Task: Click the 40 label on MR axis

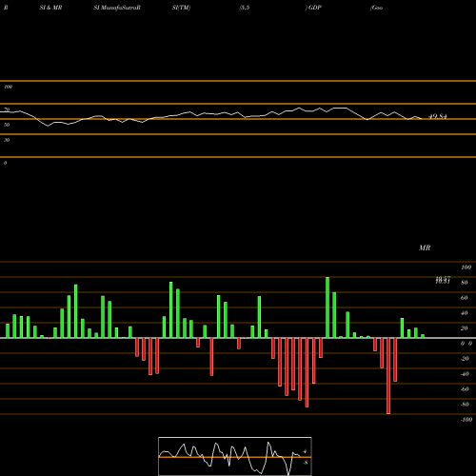Action: click(x=465, y=313)
